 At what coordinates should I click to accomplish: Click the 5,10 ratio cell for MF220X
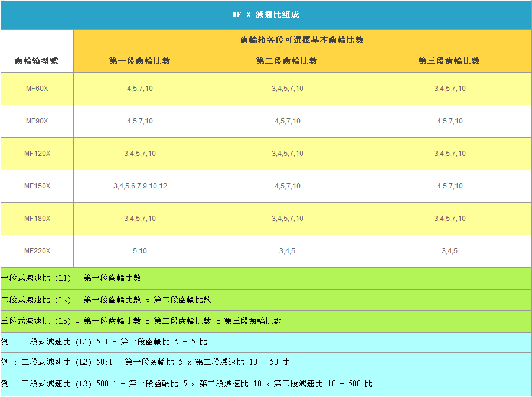click(140, 251)
